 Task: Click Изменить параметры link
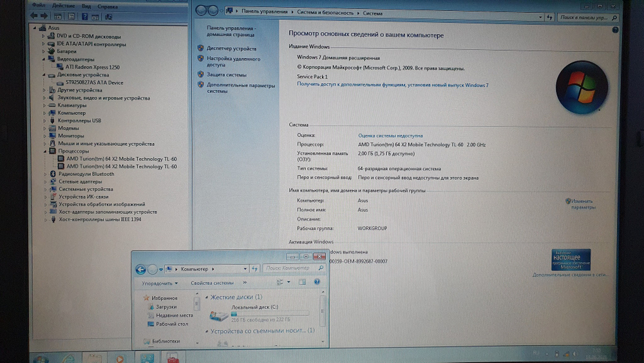coord(582,204)
